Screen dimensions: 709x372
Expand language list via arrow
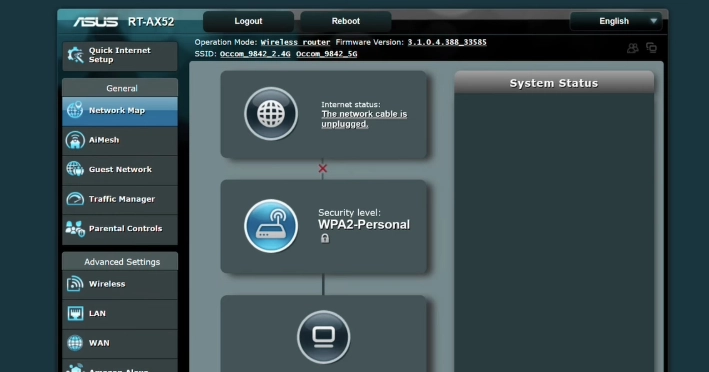653,21
